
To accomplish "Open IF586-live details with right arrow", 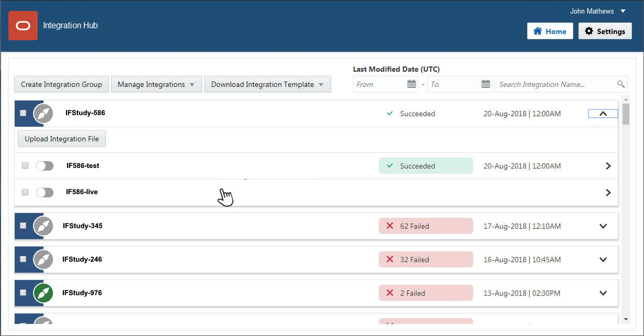I will pos(608,193).
